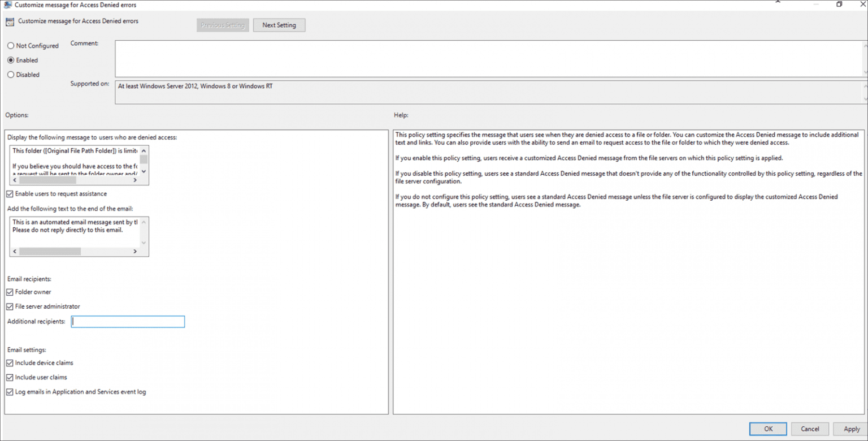Select the Disabled radio button
Screen dimensions: 868x441
coord(10,75)
